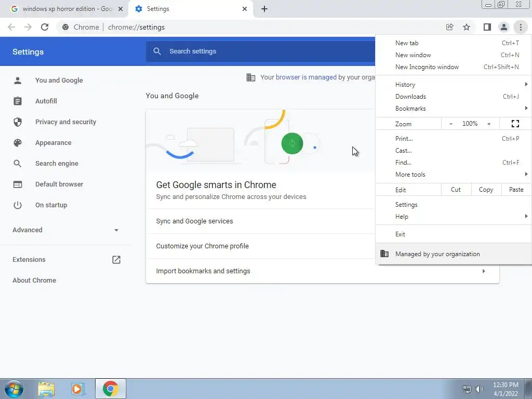Choose Print... from the menu
The height and width of the screenshot is (399, 532).
[453, 138]
